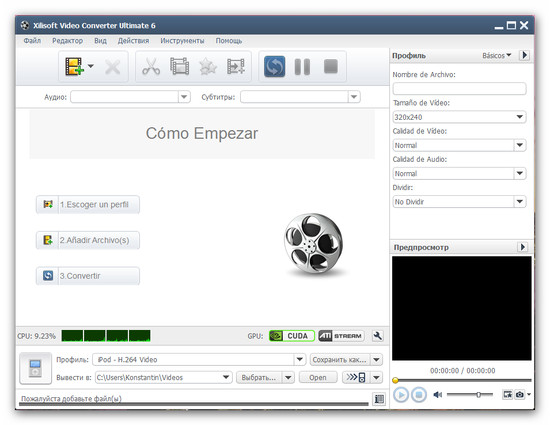Click the Remove (X) toolbar icon

tap(113, 67)
